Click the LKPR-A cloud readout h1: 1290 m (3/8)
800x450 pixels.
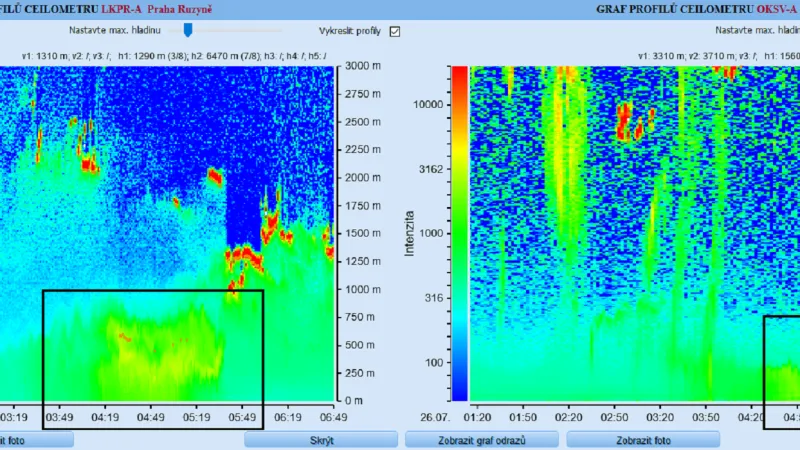(x=153, y=56)
